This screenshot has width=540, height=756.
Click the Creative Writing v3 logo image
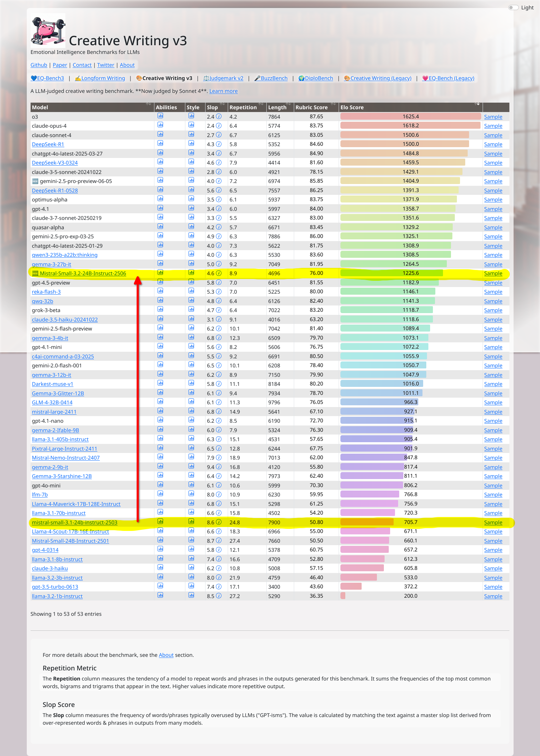tap(48, 31)
